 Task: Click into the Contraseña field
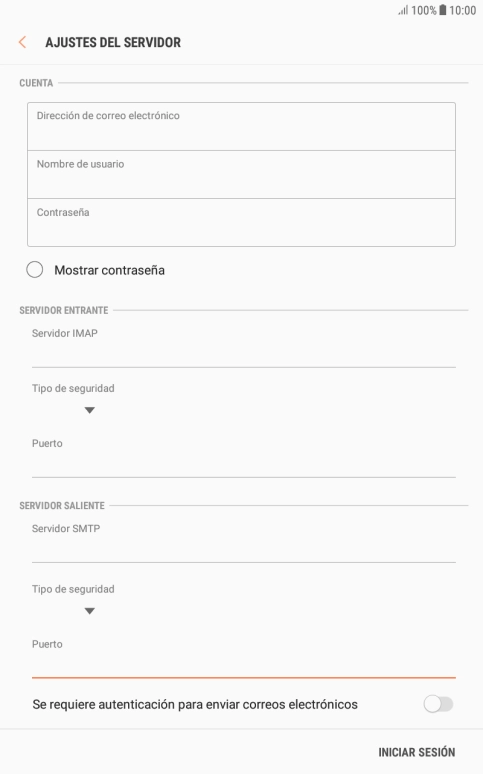(241, 223)
